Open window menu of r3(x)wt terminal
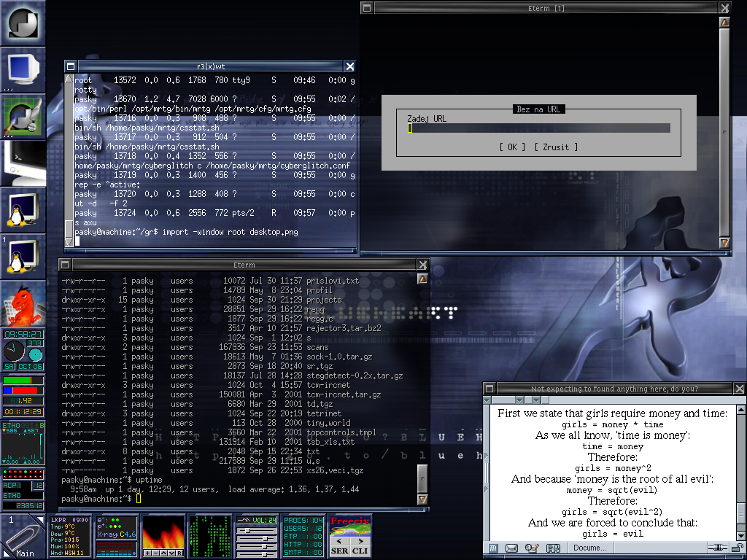Image resolution: width=747 pixels, height=560 pixels. [71, 66]
